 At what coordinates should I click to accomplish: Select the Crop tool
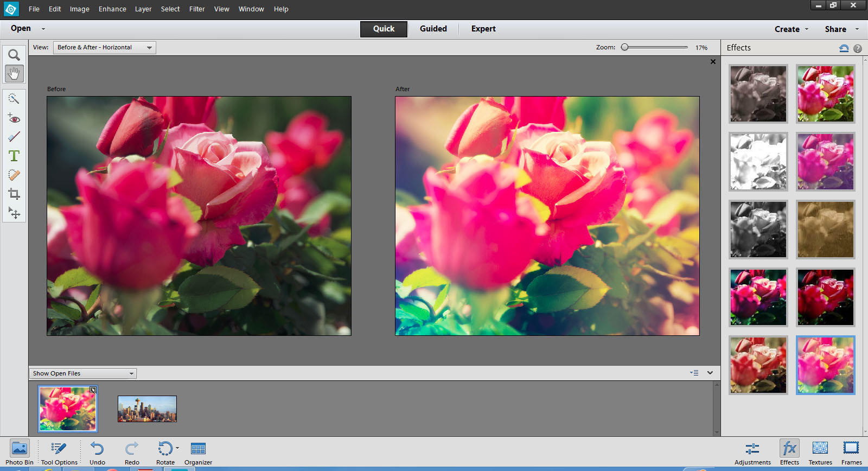coord(14,194)
